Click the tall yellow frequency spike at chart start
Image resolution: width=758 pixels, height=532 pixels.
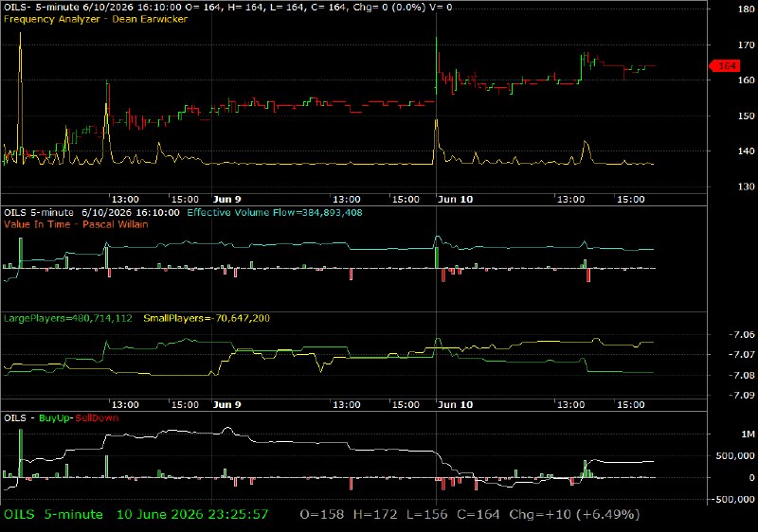[20, 97]
